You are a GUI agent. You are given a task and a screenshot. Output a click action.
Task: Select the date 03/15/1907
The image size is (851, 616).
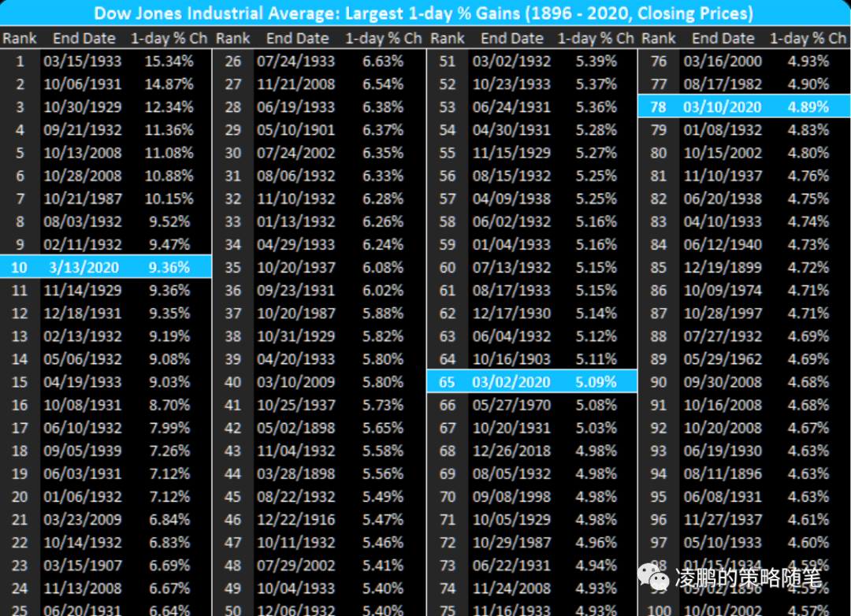click(x=83, y=566)
